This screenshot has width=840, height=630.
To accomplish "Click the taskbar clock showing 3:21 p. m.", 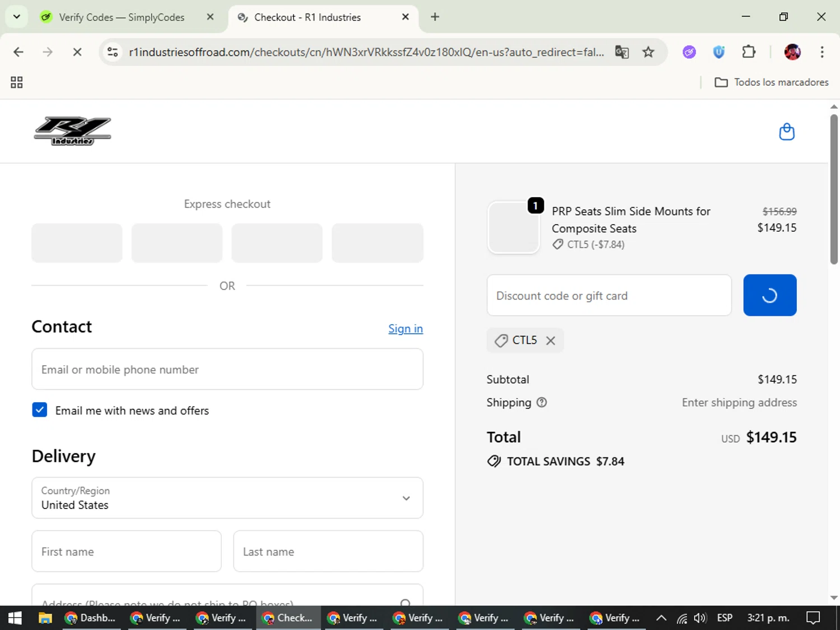I will tap(768, 618).
